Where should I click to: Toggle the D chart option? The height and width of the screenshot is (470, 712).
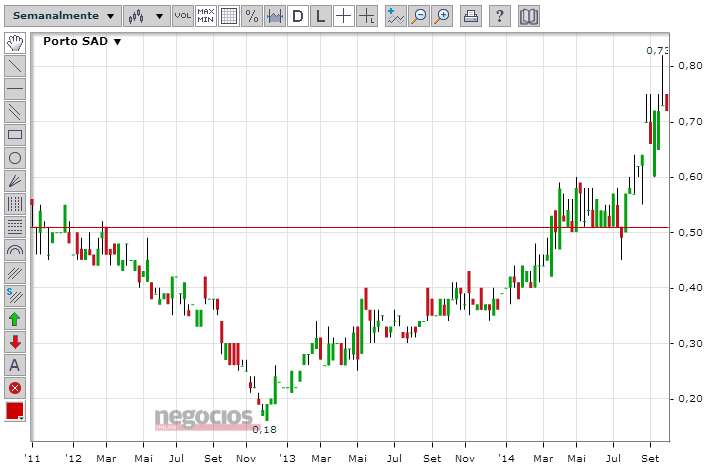[297, 16]
